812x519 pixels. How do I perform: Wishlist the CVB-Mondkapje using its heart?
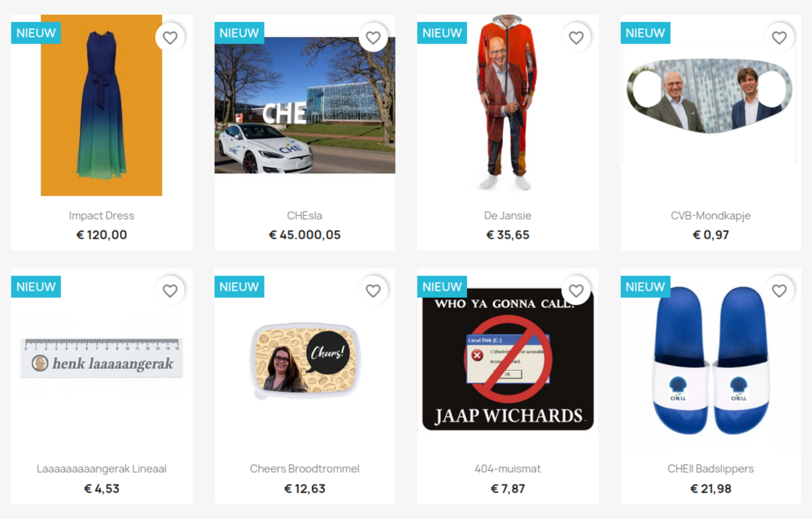[779, 37]
